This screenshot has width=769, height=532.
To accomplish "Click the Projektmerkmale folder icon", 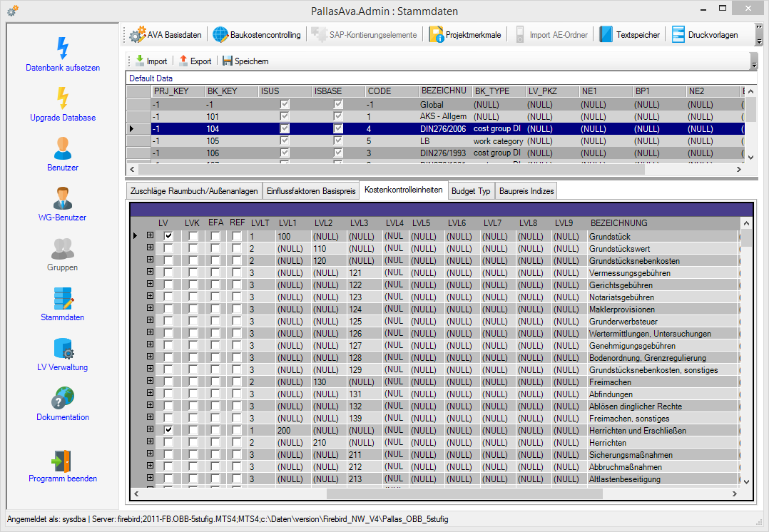I will point(437,34).
